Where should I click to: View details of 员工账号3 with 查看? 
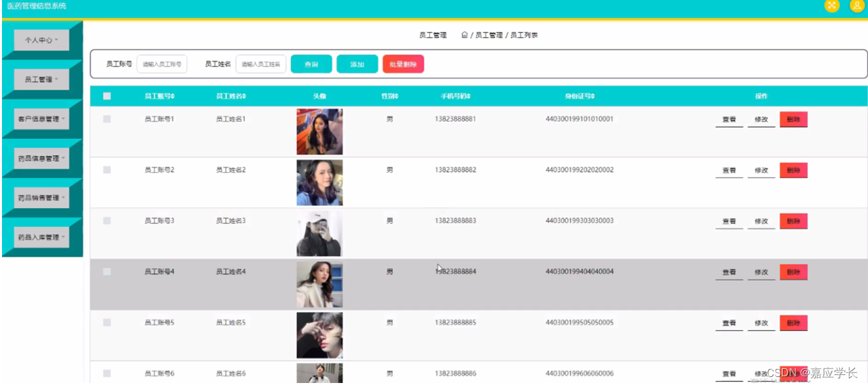click(x=730, y=221)
